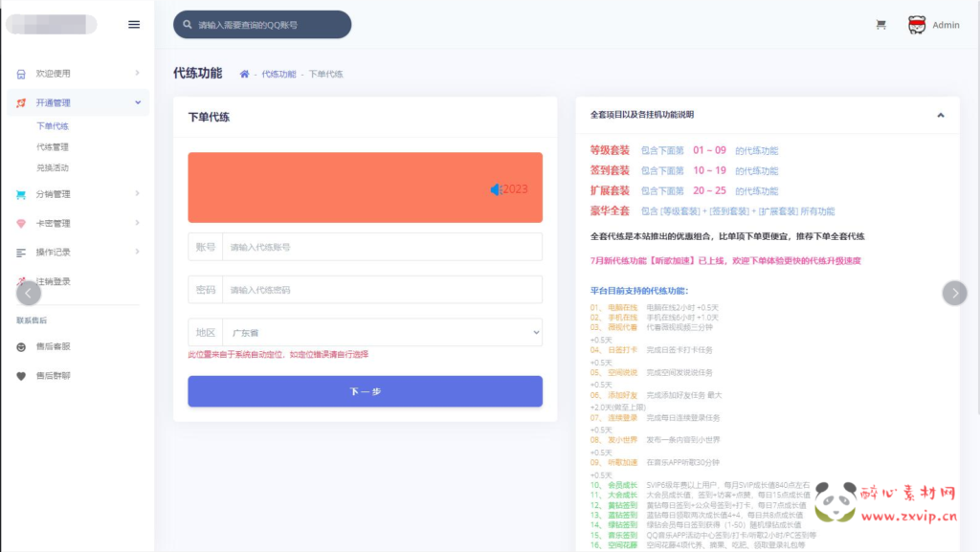Click the search magnifier icon in top bar

[186, 23]
